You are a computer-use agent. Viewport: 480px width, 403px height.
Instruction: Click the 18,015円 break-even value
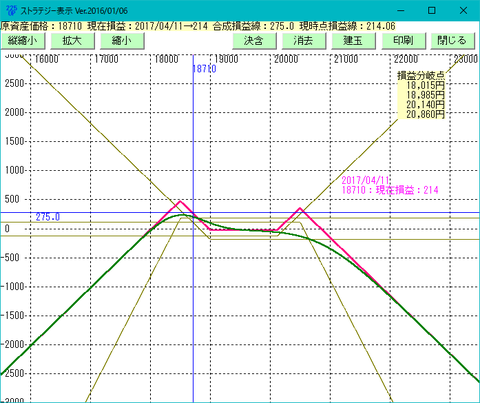coord(425,85)
